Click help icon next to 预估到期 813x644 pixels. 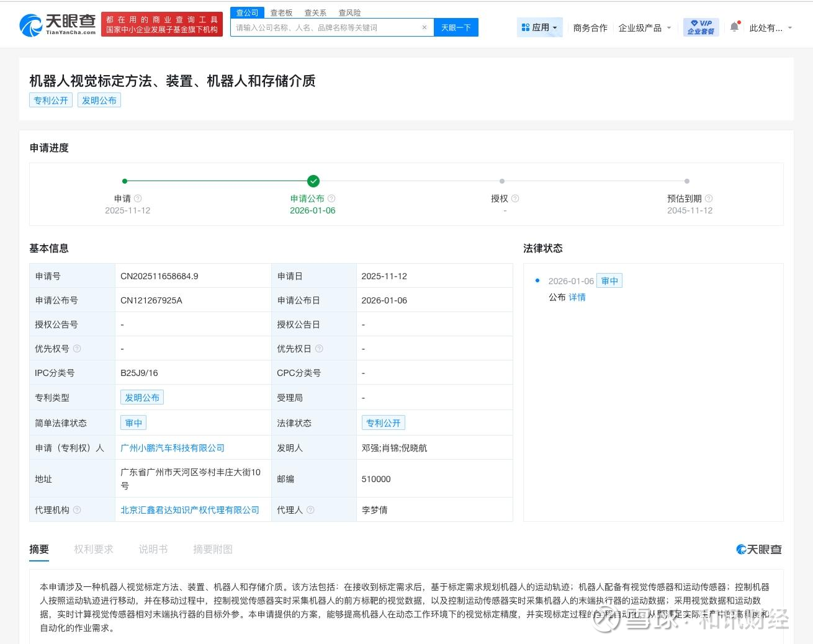tap(709, 199)
